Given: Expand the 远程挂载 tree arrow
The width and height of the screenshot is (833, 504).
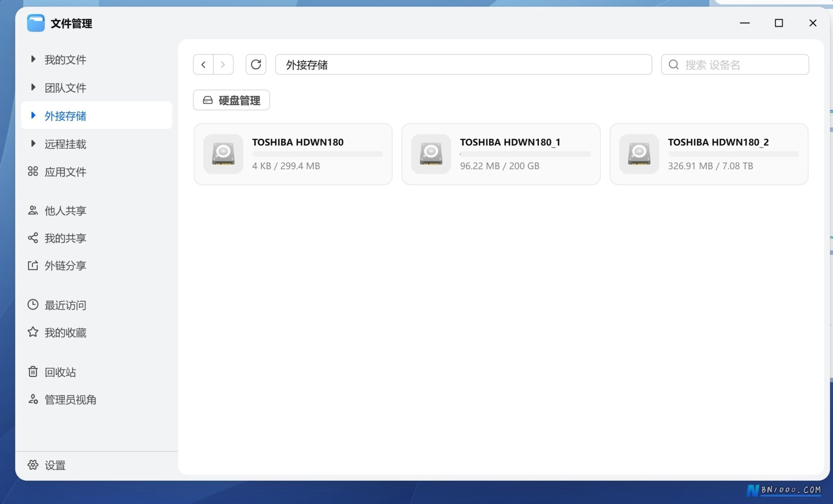Looking at the screenshot, I should coord(33,144).
